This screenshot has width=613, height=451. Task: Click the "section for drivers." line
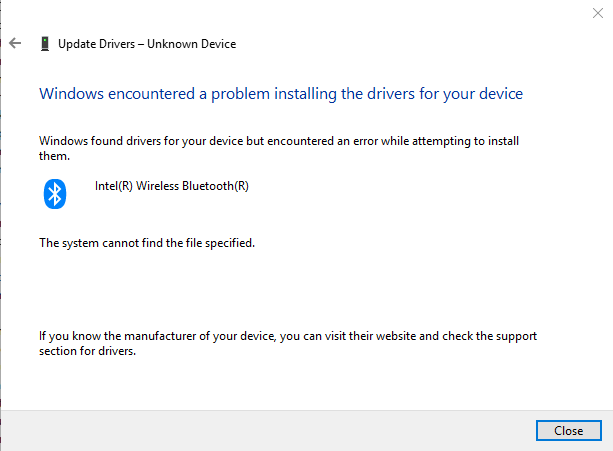coord(87,352)
